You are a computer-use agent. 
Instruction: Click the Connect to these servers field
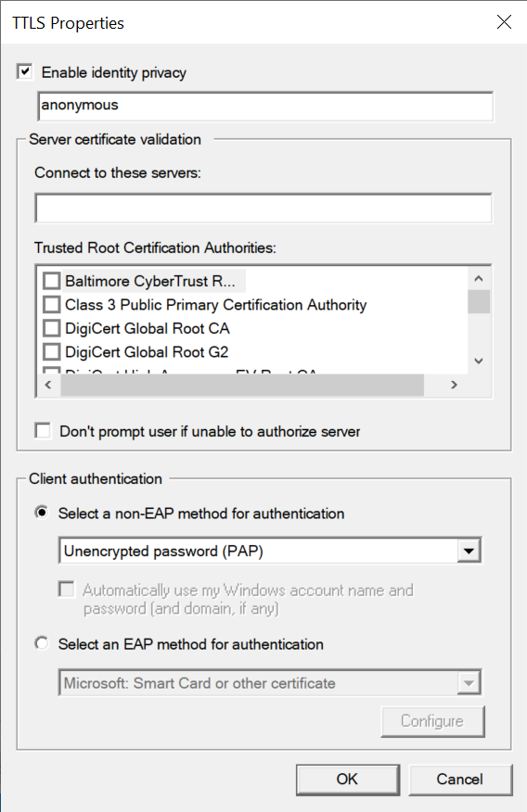[263, 209]
